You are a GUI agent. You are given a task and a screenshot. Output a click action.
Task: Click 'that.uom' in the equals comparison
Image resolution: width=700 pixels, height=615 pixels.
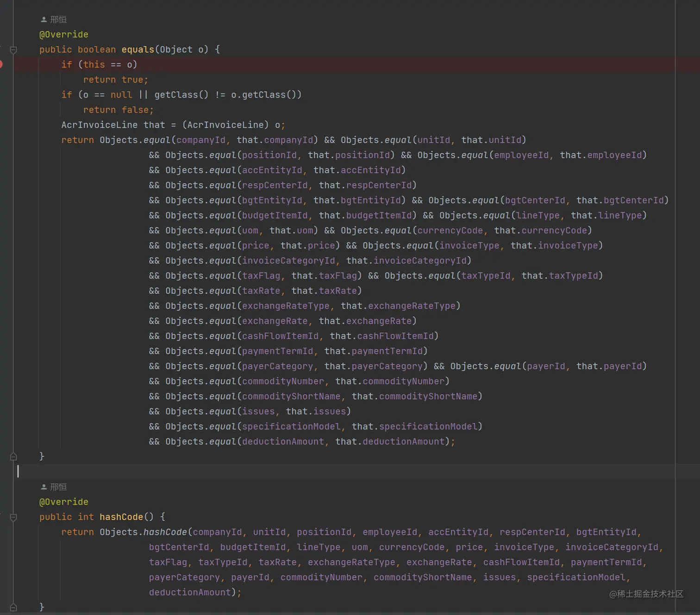point(291,230)
